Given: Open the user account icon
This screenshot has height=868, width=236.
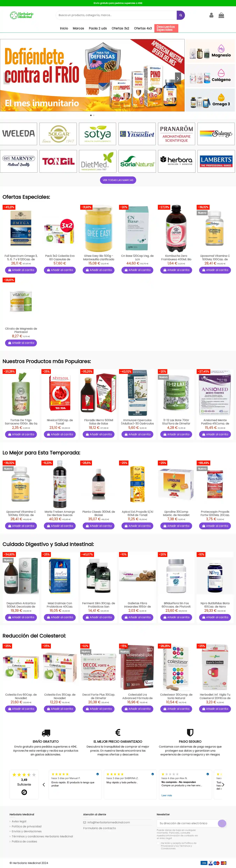Looking at the screenshot, I should (211, 15).
